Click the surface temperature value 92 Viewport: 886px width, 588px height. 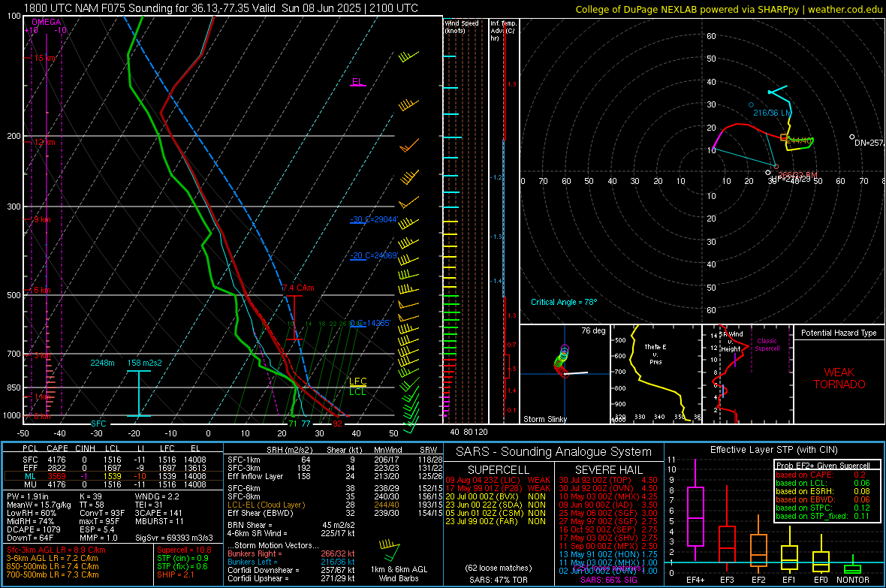[337, 424]
